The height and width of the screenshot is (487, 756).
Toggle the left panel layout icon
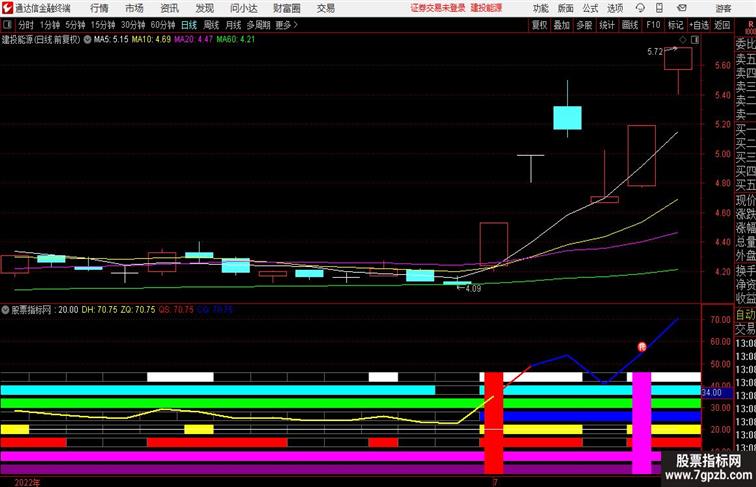click(x=7, y=25)
